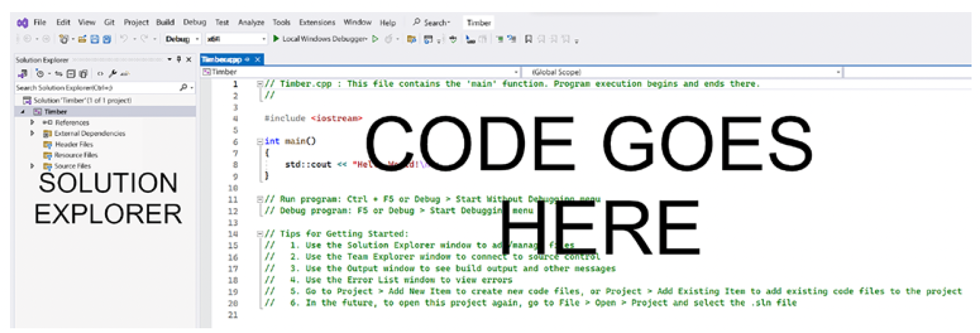
Task: Open the Build menu
Action: point(165,22)
